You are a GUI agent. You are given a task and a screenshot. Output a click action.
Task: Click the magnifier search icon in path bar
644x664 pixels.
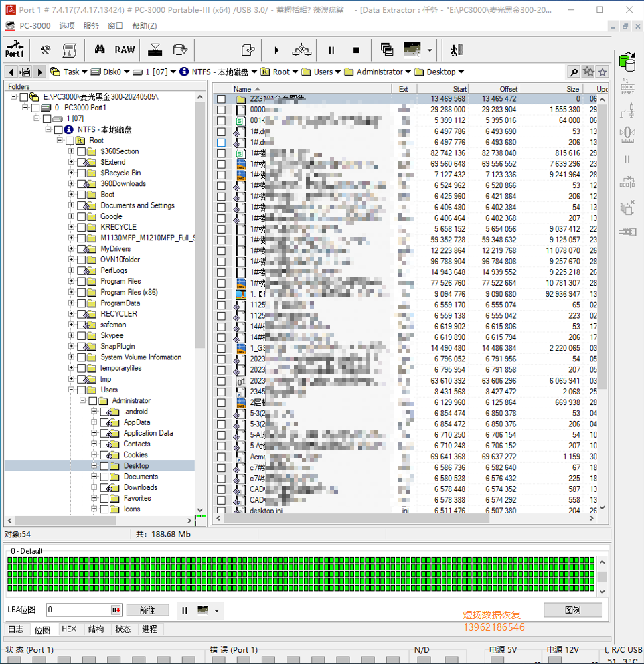tap(574, 72)
